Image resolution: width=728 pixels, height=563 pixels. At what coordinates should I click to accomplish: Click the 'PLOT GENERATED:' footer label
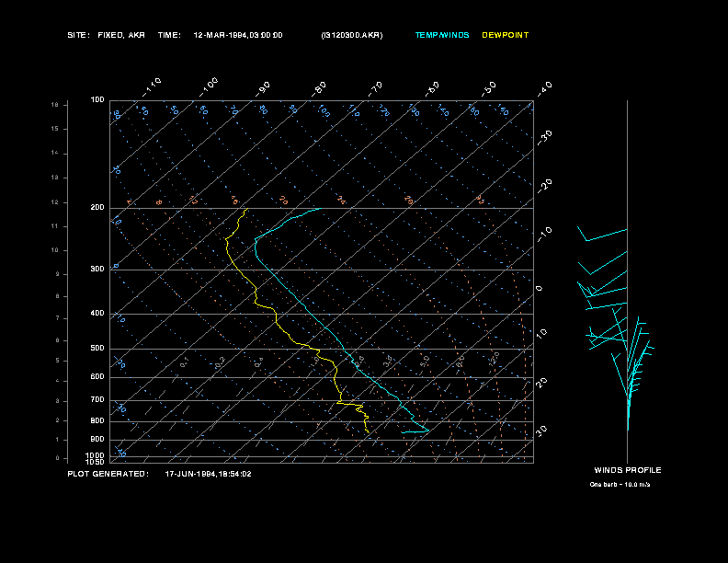[x=108, y=474]
